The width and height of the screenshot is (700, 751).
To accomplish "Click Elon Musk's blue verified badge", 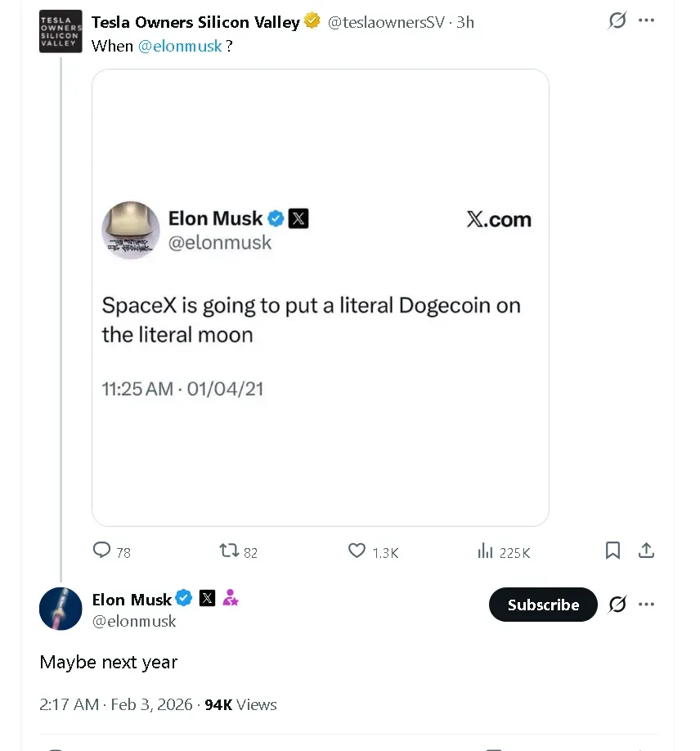I will click(x=184, y=599).
